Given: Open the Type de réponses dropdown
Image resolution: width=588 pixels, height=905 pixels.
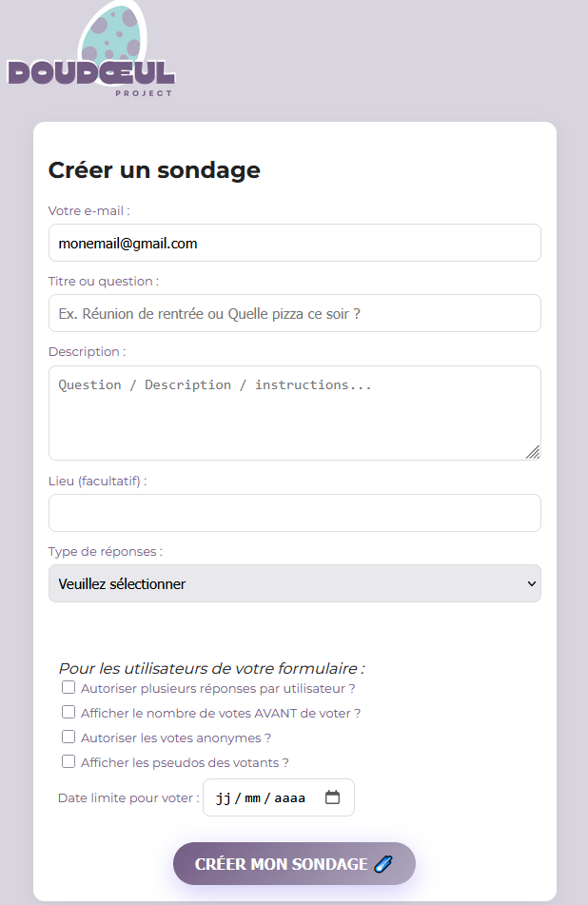Looking at the screenshot, I should 294,583.
